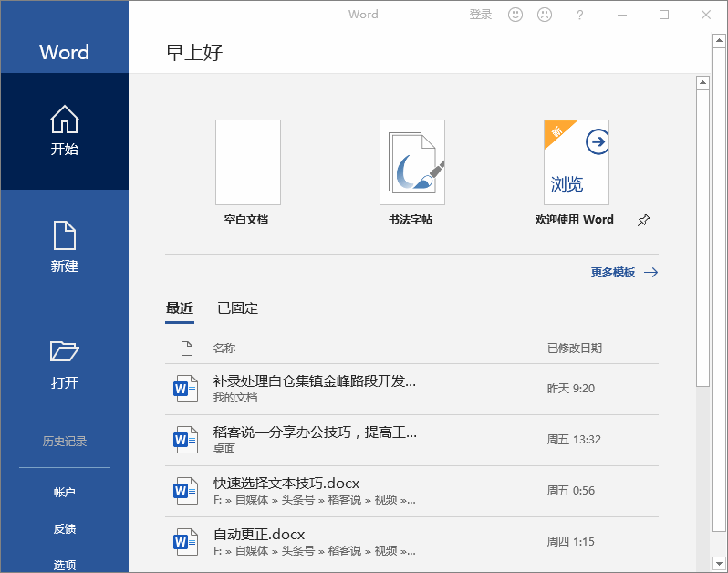Image resolution: width=728 pixels, height=573 pixels.
Task: Click the 桌面 location text
Action: [224, 449]
